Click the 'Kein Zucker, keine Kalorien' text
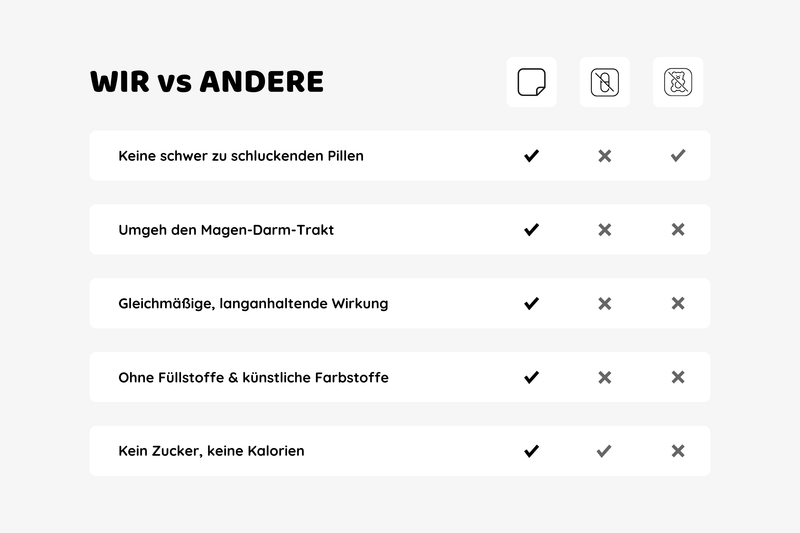This screenshot has width=800, height=533. tap(211, 451)
